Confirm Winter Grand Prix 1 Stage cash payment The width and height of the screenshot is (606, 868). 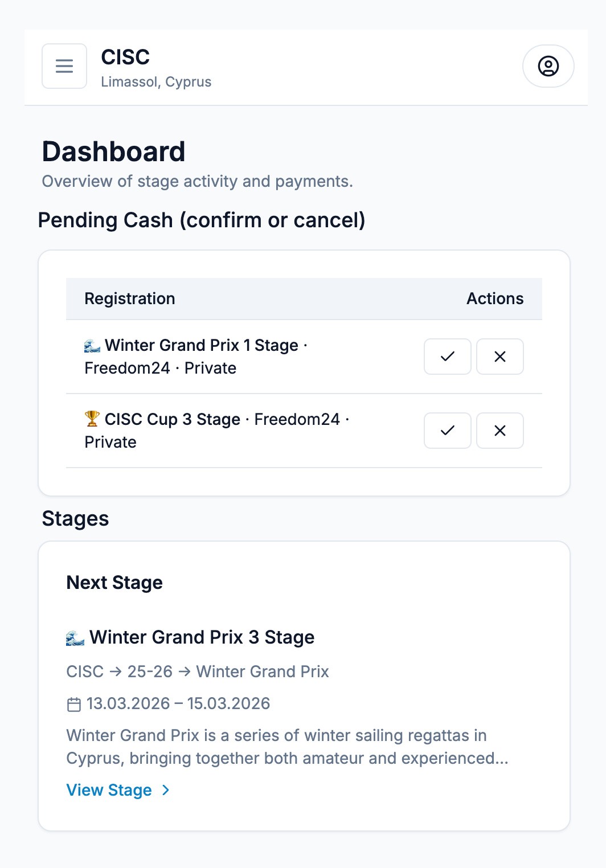447,357
